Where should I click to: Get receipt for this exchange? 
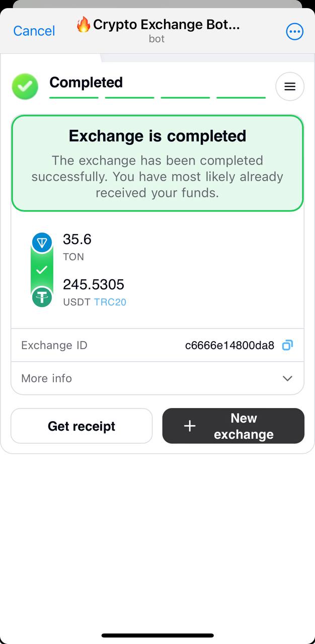82,426
